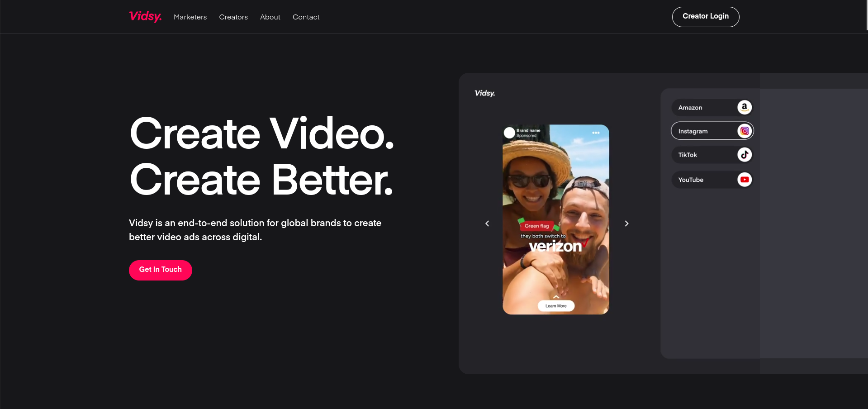Select the Amazon platform option
The image size is (868, 409).
pos(712,108)
